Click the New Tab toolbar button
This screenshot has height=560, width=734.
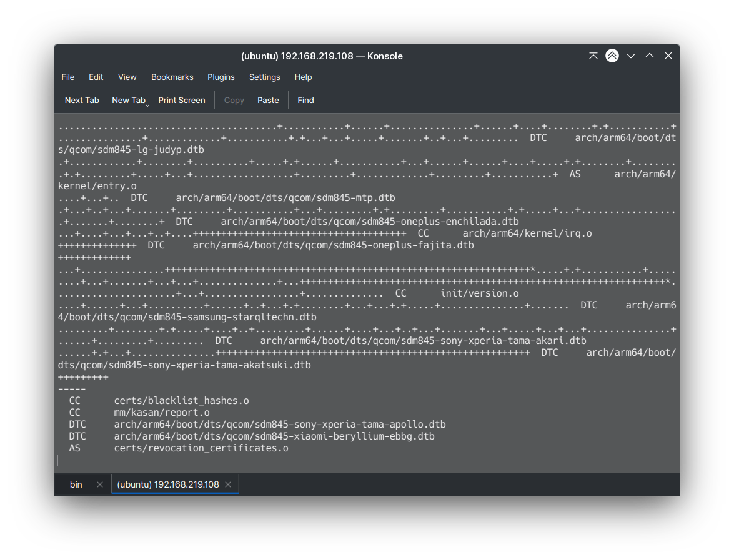click(129, 100)
